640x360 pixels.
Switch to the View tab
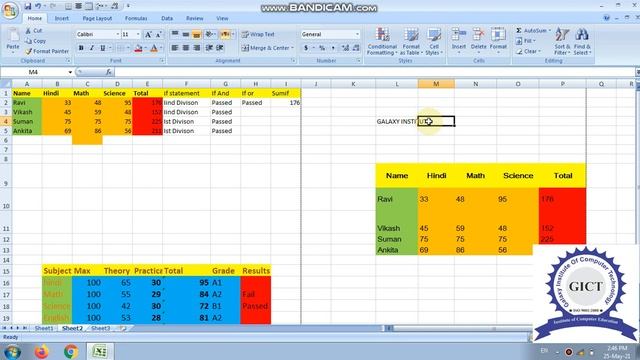point(222,18)
